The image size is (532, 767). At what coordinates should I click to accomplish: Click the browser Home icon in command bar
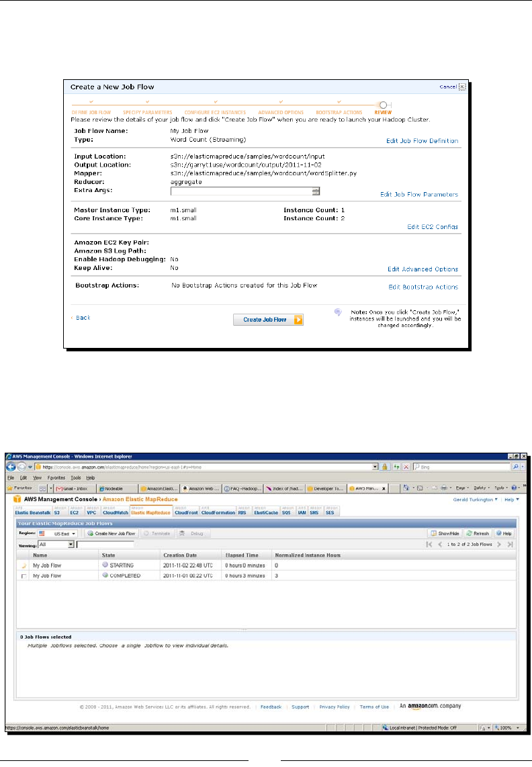[406, 488]
